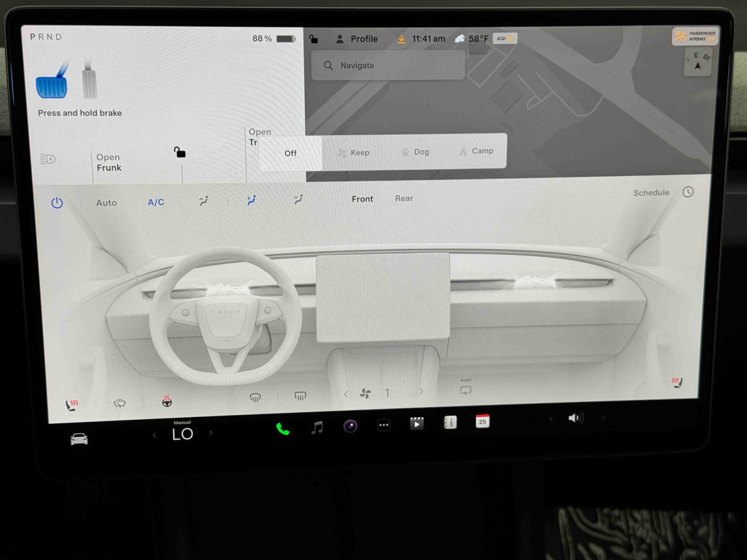Screen dimensions: 747x560
Task: Tap the Navigate search field
Action: pyautogui.click(x=388, y=65)
